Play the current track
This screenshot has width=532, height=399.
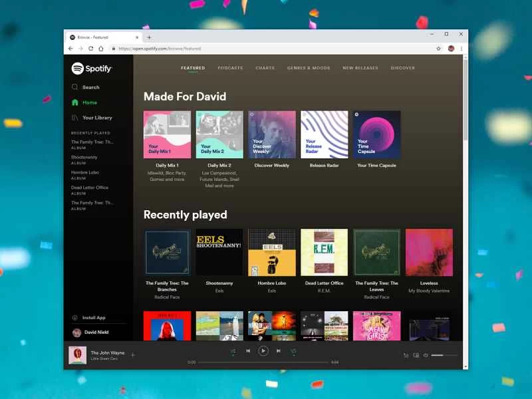pos(263,351)
